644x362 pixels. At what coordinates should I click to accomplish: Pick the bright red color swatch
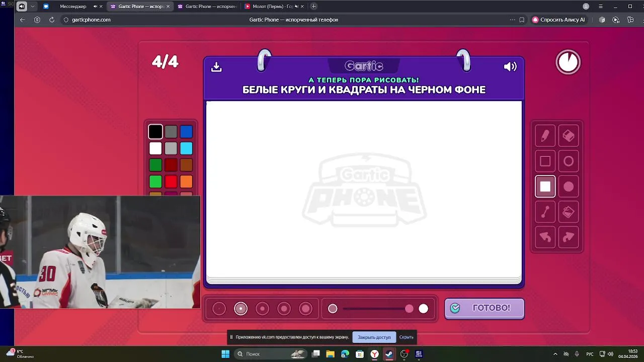coord(171,182)
